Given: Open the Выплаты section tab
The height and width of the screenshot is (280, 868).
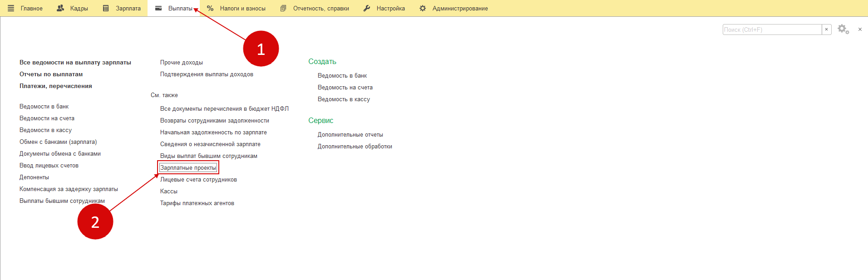Looking at the screenshot, I should tap(180, 8).
